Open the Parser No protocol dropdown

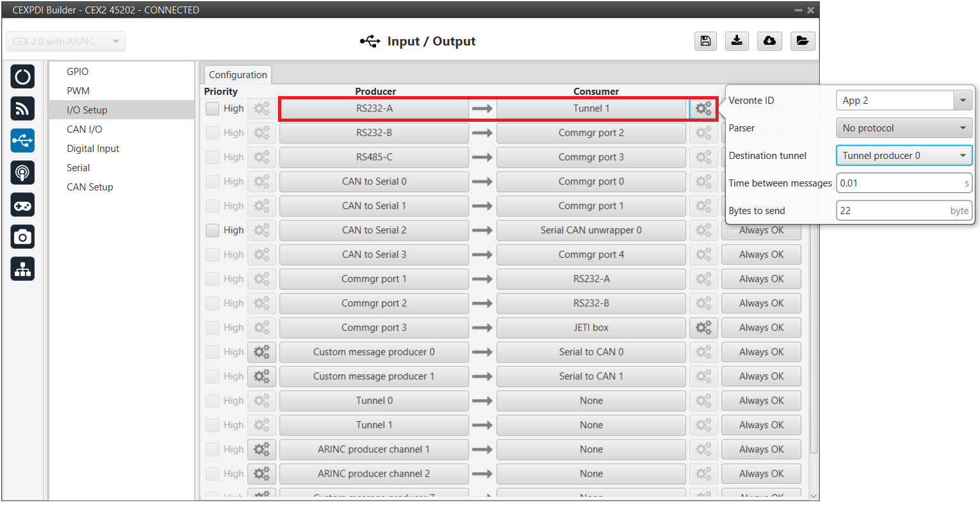click(903, 128)
